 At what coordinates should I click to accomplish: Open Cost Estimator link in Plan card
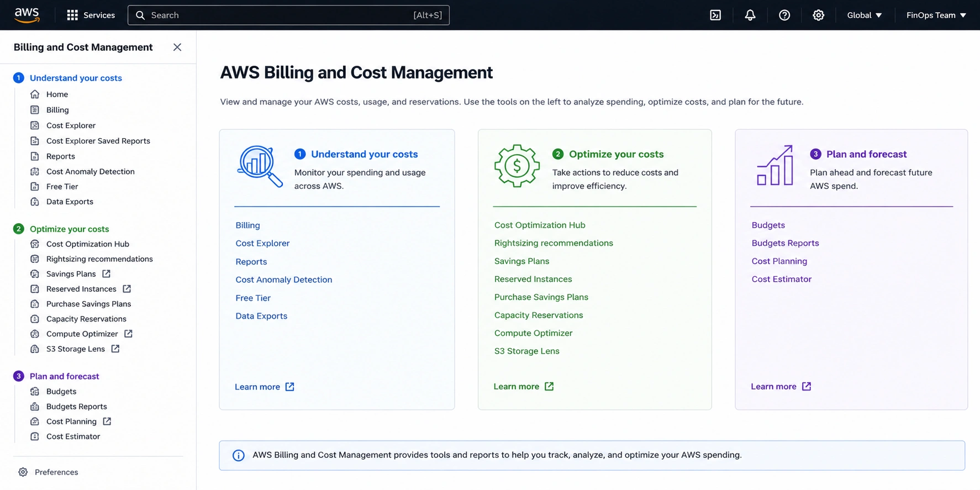[781, 279]
